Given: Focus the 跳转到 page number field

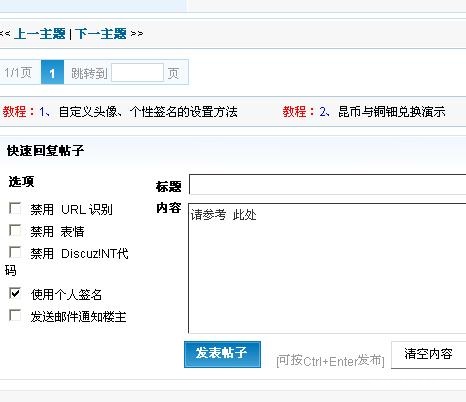Looking at the screenshot, I should [137, 72].
